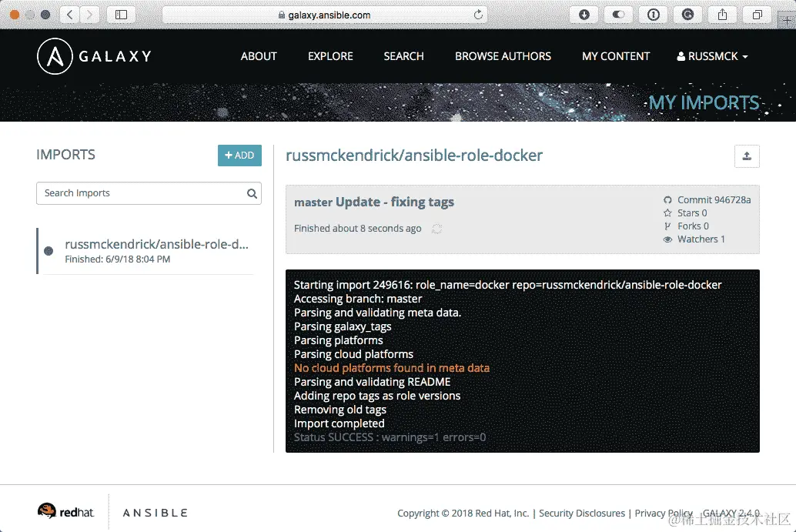Click the status dot of ansible-role-docker import
Viewport: 796px width, 532px height.
click(x=48, y=251)
